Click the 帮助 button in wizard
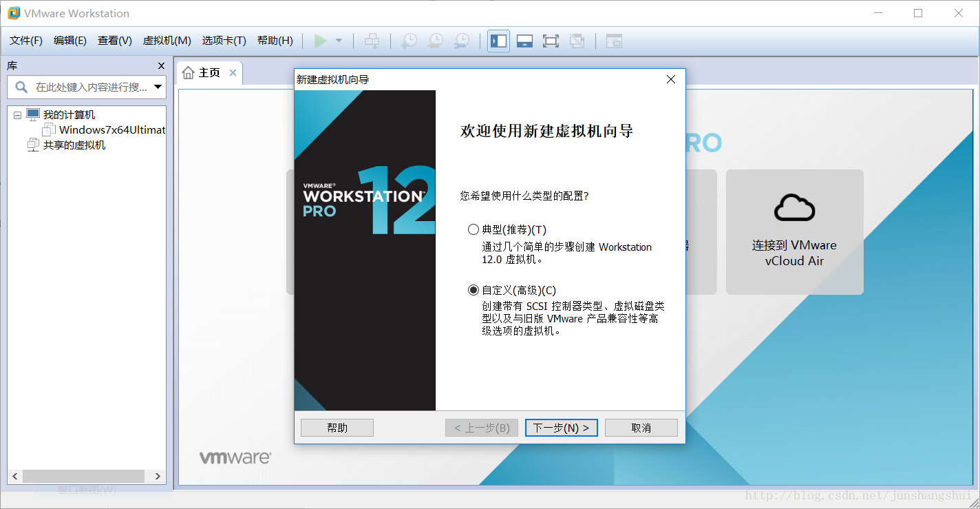This screenshot has height=509, width=980. tap(337, 428)
